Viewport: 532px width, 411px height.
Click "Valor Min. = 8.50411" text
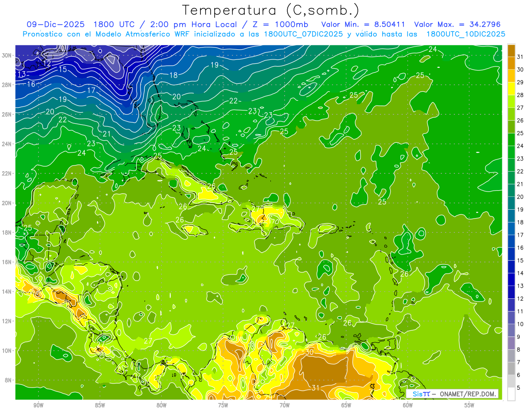pos(363,24)
